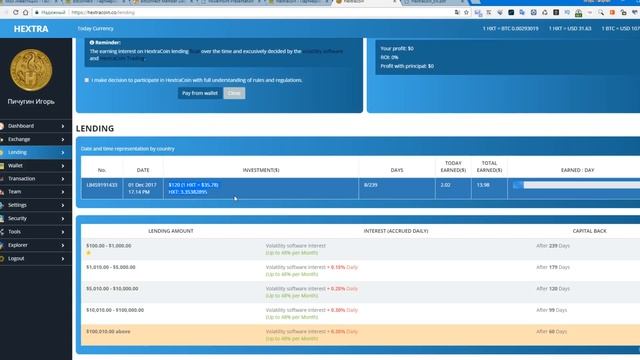This screenshot has width=640, height=360.
Task: Expand the Transaction menu chevron
Action: [63, 179]
